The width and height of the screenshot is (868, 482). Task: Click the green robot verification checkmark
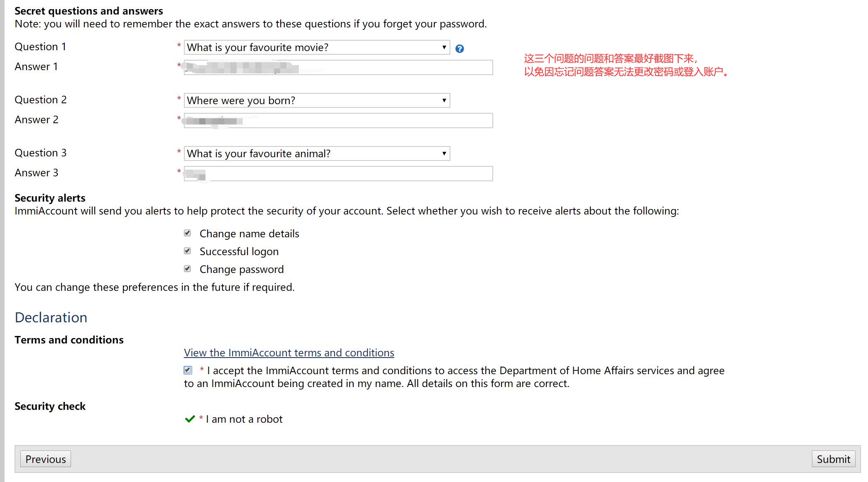190,419
